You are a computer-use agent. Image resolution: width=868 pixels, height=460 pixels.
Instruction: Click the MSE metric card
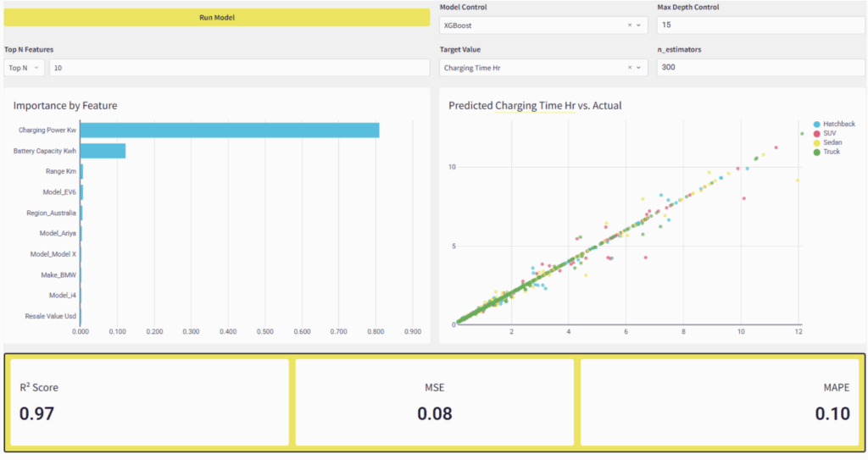click(x=434, y=402)
